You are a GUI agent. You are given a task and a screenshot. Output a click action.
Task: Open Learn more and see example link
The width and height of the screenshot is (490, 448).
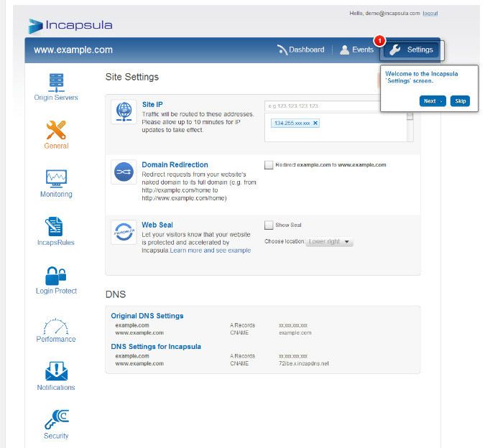point(211,251)
